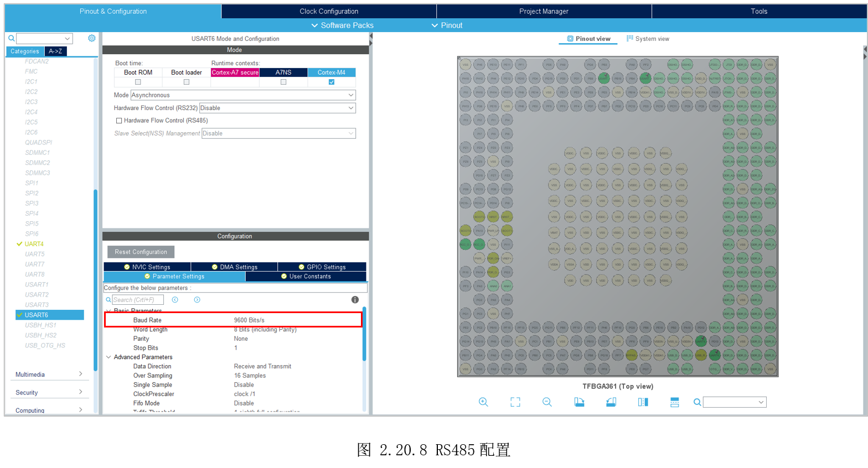The height and width of the screenshot is (468, 868).
Task: Open the GPIO Settings tab
Action: 322,267
